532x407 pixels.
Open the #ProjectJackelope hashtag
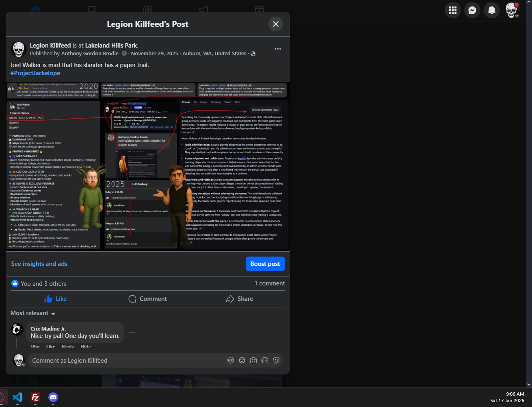35,73
